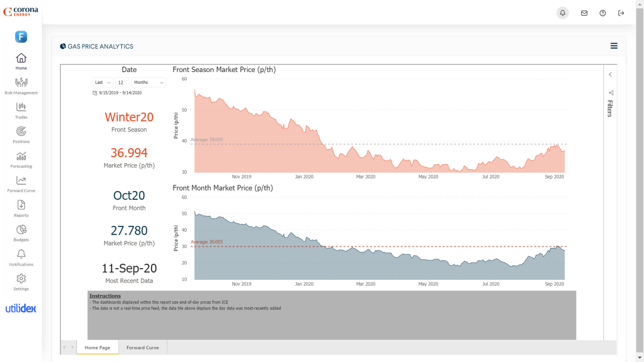Open the 'Months' period dropdown
Image resolution: width=644 pixels, height=362 pixels.
point(148,83)
